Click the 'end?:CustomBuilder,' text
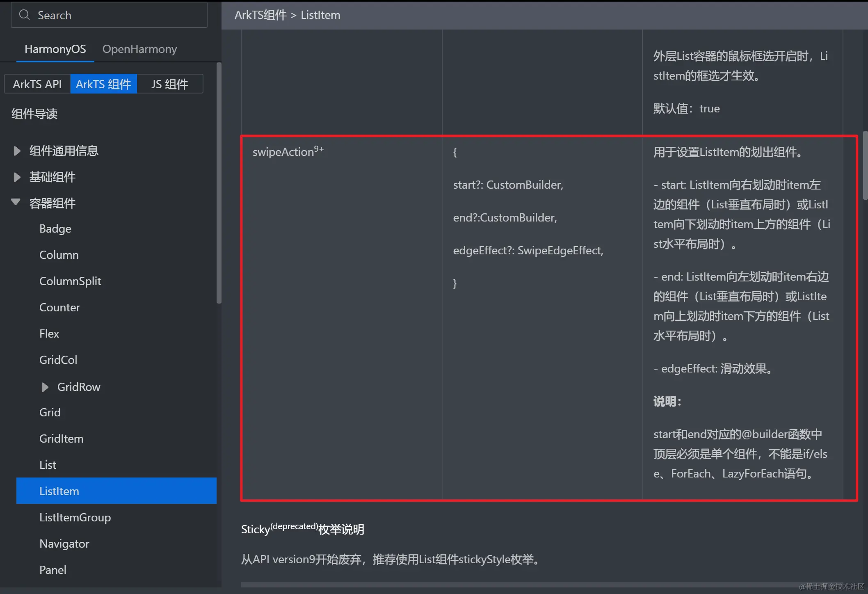 pos(505,218)
